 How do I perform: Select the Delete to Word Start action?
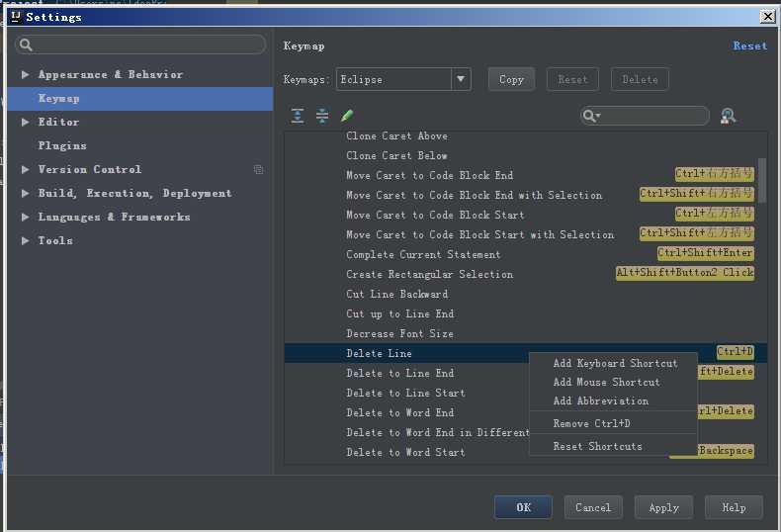[405, 452]
